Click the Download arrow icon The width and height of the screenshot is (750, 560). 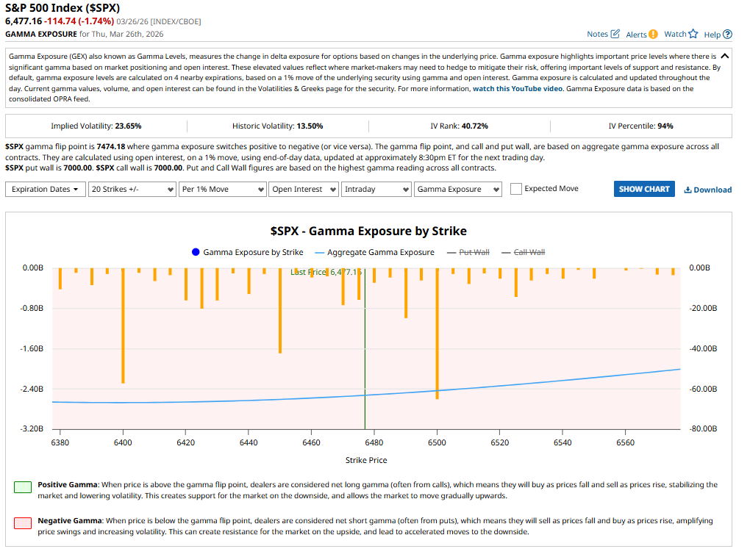[687, 190]
